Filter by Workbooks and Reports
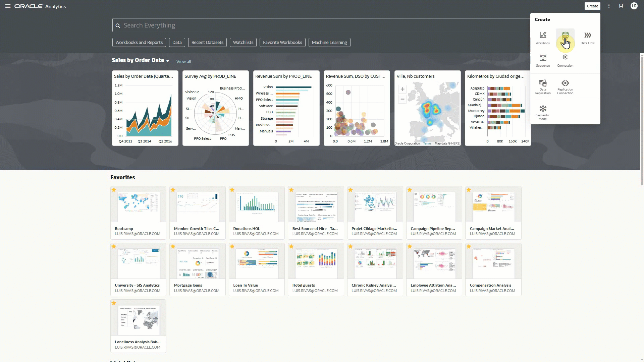 pos(139,43)
